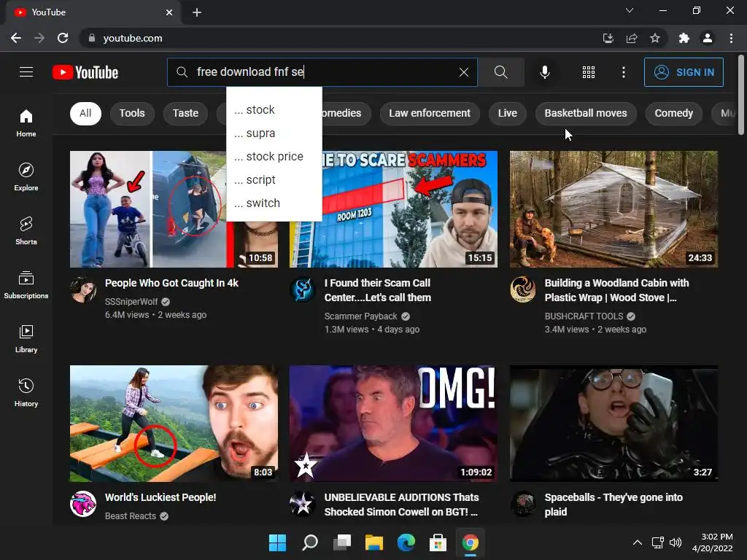Open History in the sidebar
The width and height of the screenshot is (747, 560).
tap(26, 392)
